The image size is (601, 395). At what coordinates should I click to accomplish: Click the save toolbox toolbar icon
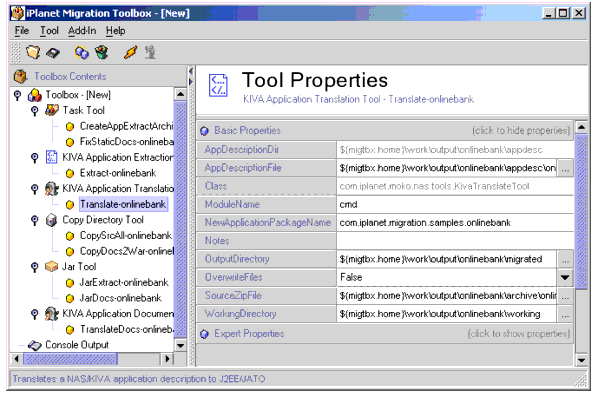click(x=53, y=52)
